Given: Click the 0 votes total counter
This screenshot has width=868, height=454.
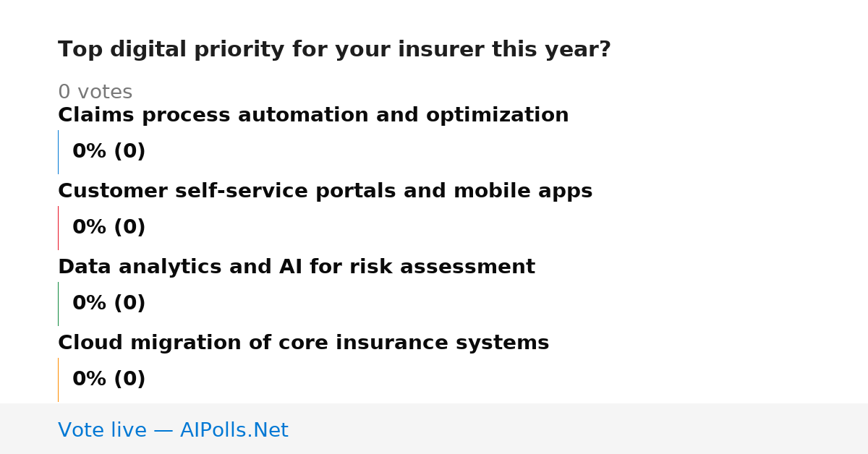Looking at the screenshot, I should click(95, 93).
